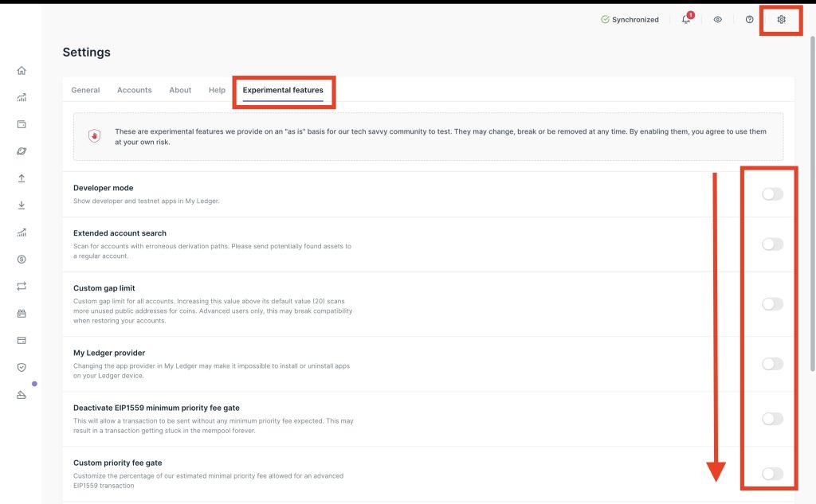Open the Swap arrows icon in sidebar
The image size is (816, 504).
click(x=22, y=286)
